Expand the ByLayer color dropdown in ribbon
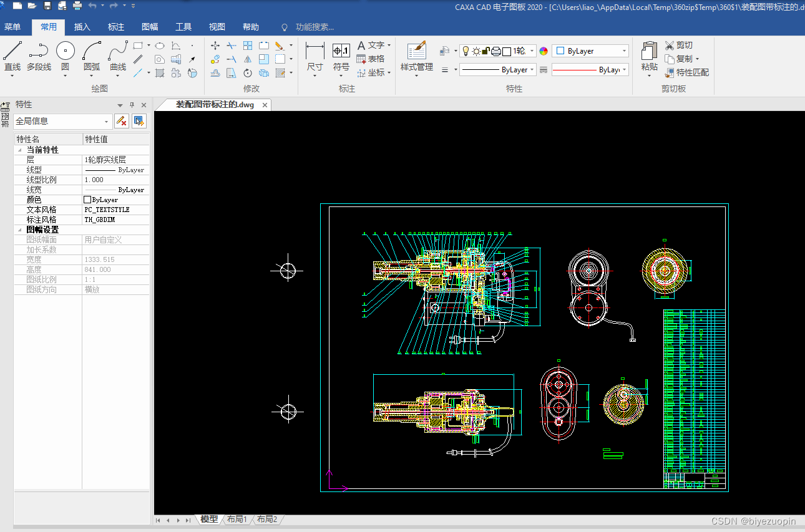This screenshot has width=805, height=532. pos(624,51)
